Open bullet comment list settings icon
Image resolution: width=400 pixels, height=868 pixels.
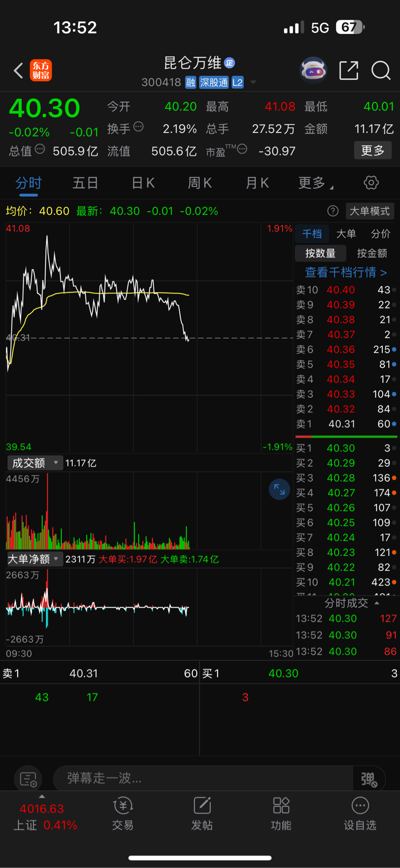click(x=28, y=779)
